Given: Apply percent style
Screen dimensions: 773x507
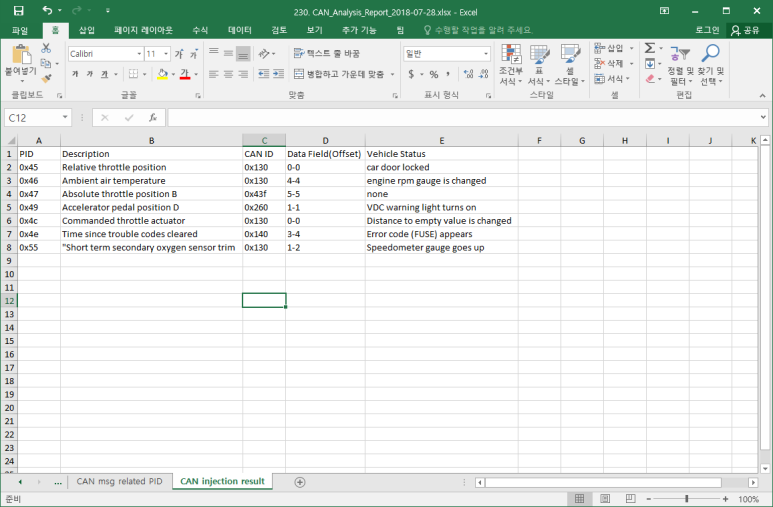Looking at the screenshot, I should [434, 74].
